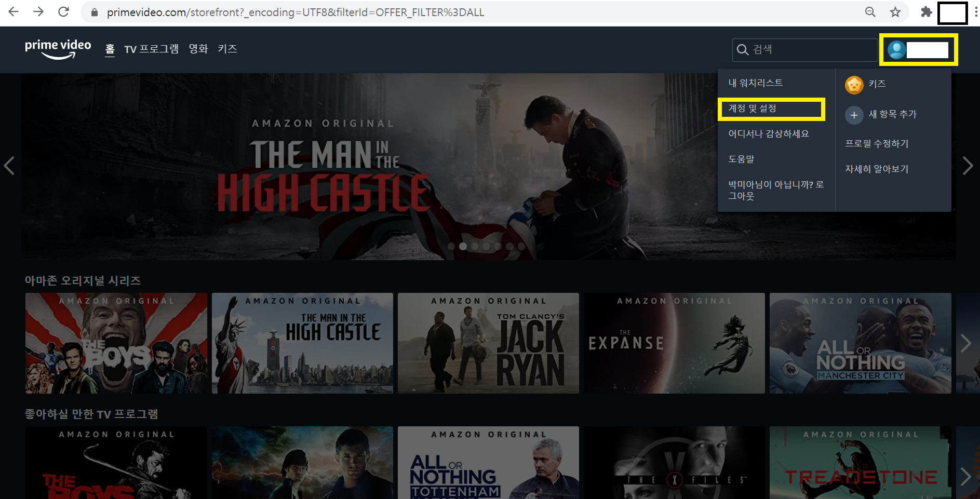Reload the page with refresh icon
The height and width of the screenshot is (499, 980).
[63, 11]
